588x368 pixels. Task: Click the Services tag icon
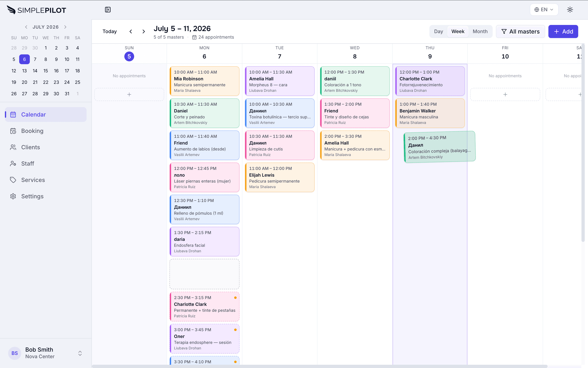(13, 180)
